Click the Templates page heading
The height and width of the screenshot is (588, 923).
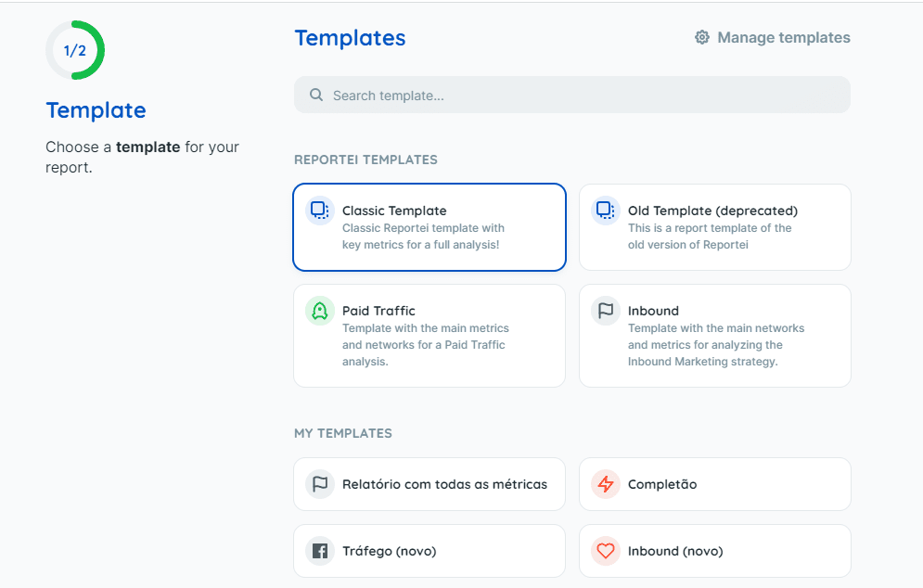tap(351, 38)
